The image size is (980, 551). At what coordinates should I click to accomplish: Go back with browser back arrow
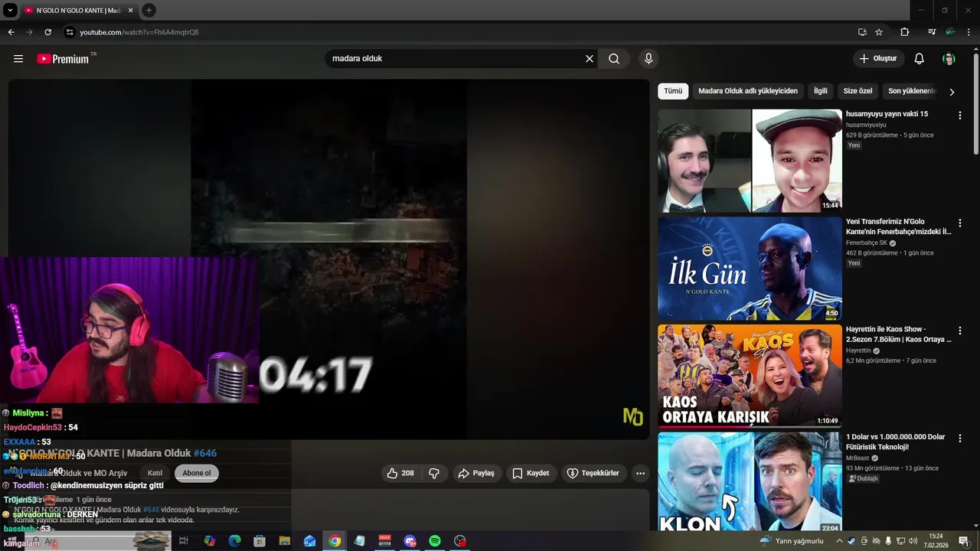pyautogui.click(x=11, y=32)
